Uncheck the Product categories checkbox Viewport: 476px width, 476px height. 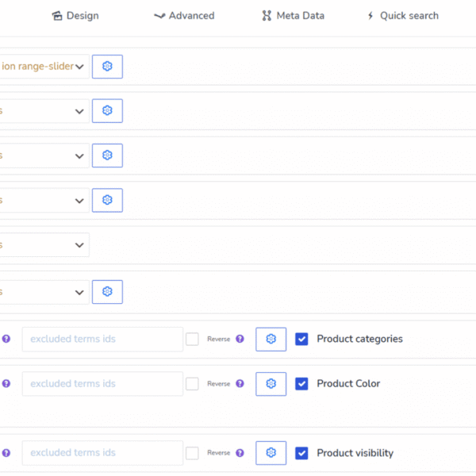click(x=301, y=339)
